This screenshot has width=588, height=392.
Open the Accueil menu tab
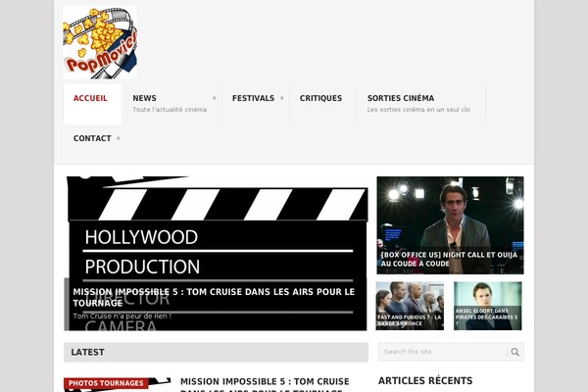93,104
